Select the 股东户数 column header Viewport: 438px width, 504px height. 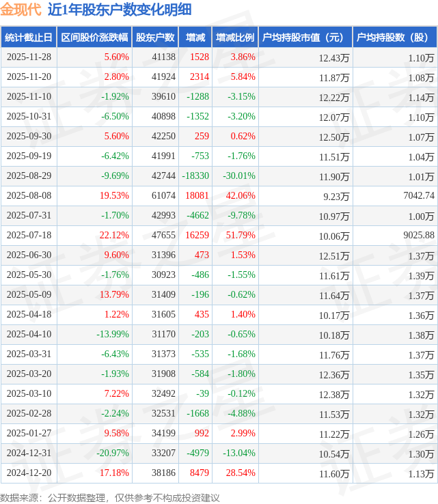(155, 38)
